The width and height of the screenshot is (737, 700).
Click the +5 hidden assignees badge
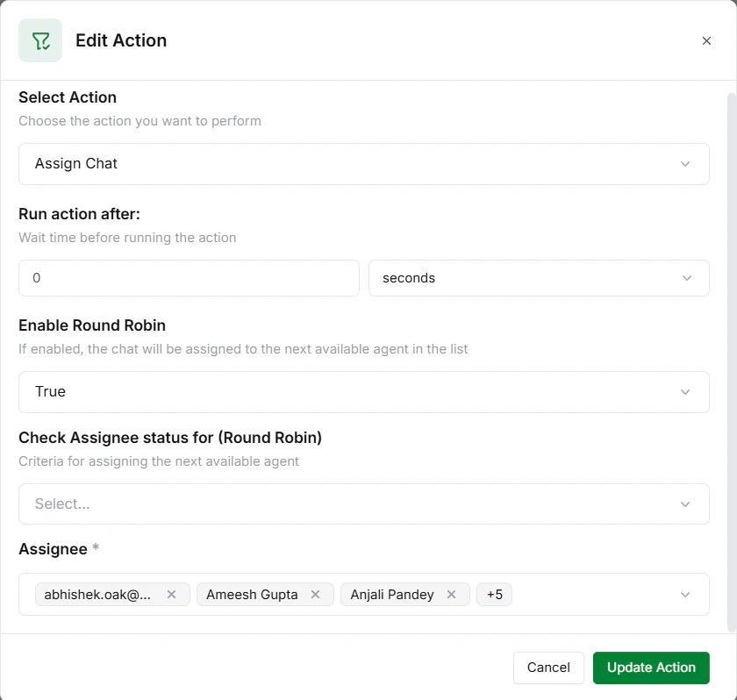coord(494,594)
